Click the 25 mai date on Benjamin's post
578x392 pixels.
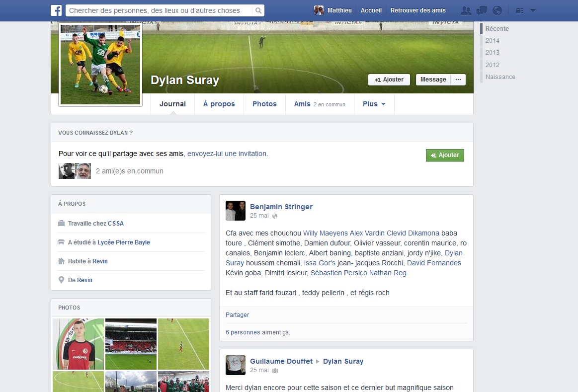tap(259, 216)
